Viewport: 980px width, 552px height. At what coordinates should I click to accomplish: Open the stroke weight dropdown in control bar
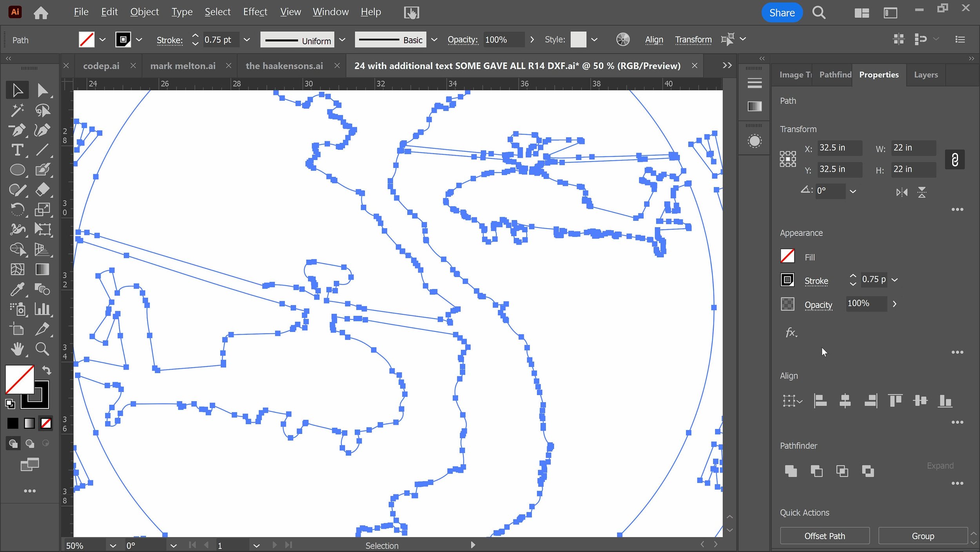247,40
